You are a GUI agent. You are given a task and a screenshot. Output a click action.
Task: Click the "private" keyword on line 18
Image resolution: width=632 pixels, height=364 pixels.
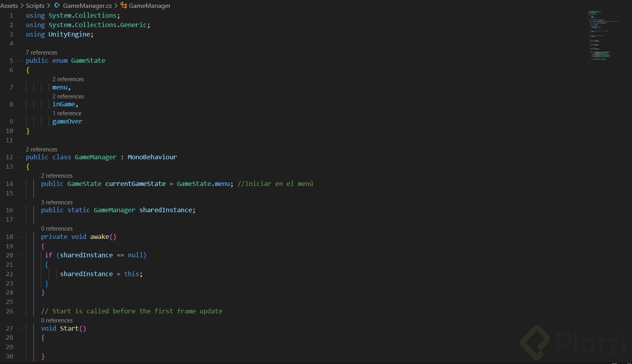click(54, 237)
